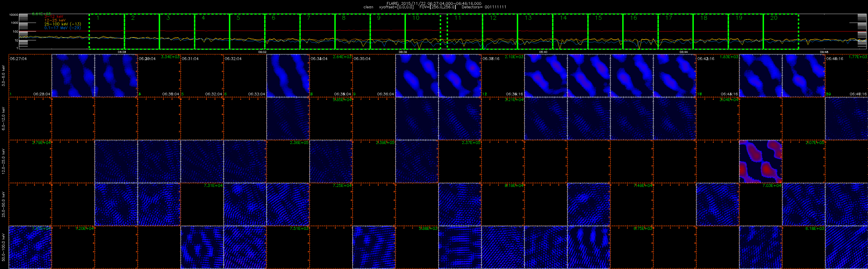Click the 2.36E+05 value label
This screenshot has height=269, width=868.
point(299,143)
